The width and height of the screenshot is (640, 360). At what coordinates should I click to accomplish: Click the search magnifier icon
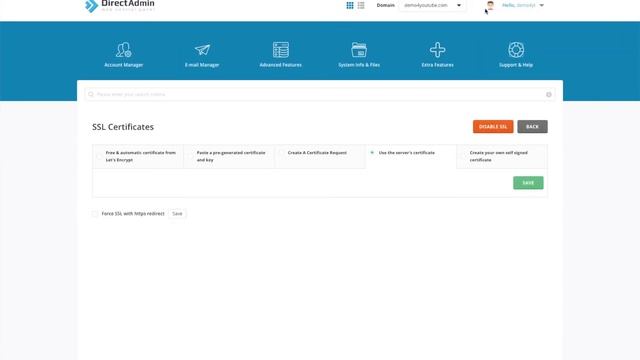pos(91,94)
